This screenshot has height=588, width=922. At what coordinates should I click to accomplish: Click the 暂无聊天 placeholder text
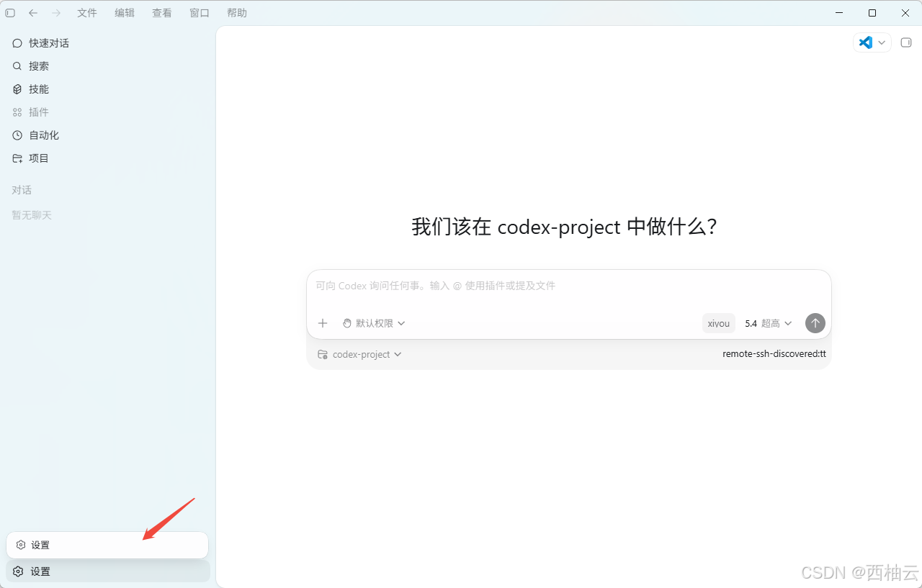click(32, 215)
